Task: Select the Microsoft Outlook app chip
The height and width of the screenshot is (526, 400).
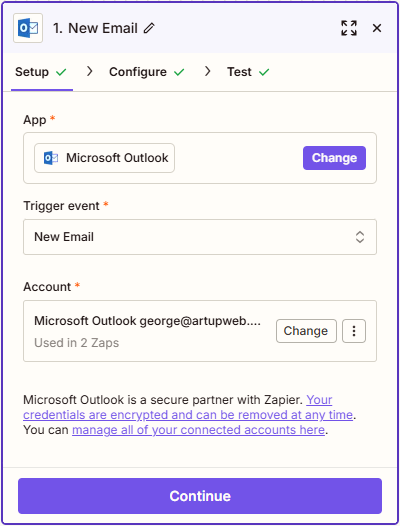Action: (104, 158)
